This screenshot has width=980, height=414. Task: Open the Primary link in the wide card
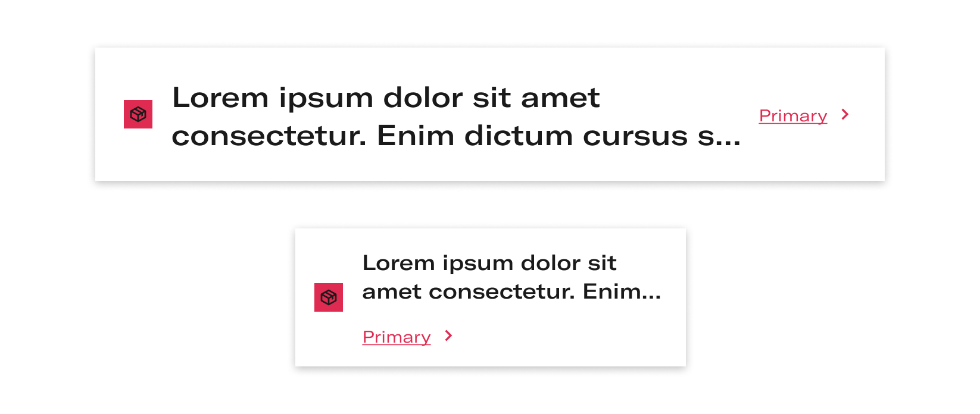(793, 115)
